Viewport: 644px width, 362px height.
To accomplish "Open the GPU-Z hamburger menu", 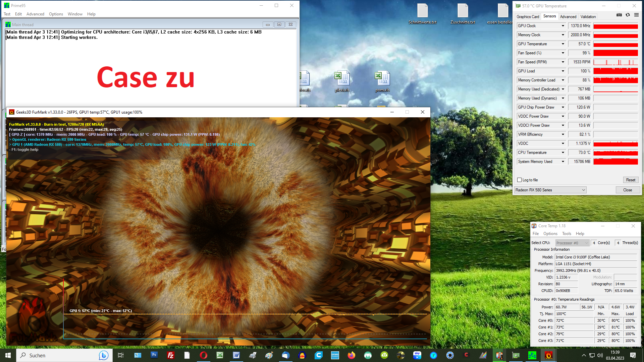I will (x=636, y=15).
